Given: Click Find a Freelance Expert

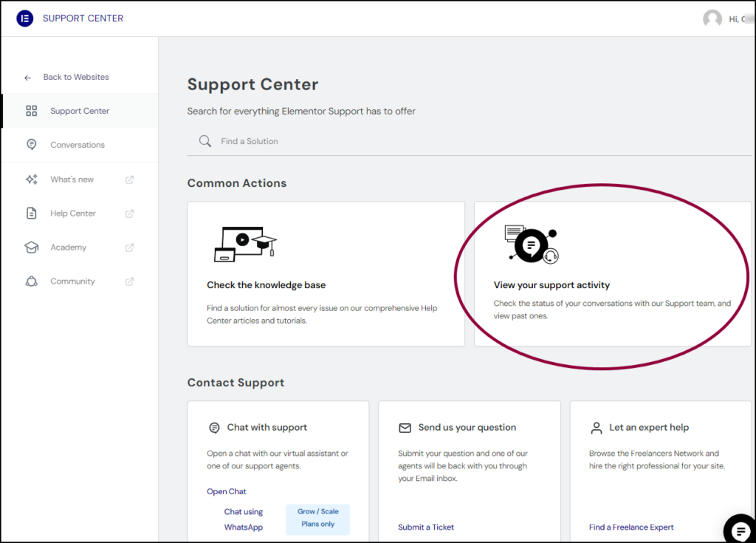Looking at the screenshot, I should [631, 527].
